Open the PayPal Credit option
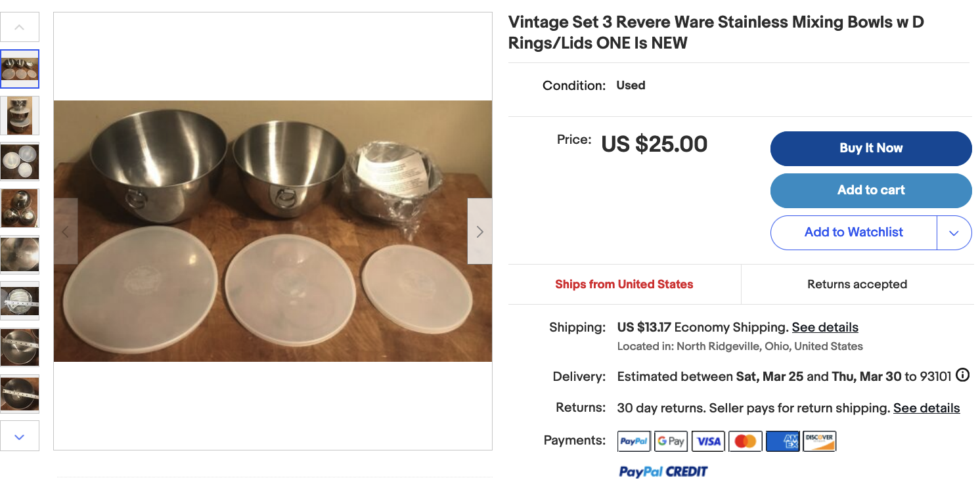 point(663,471)
